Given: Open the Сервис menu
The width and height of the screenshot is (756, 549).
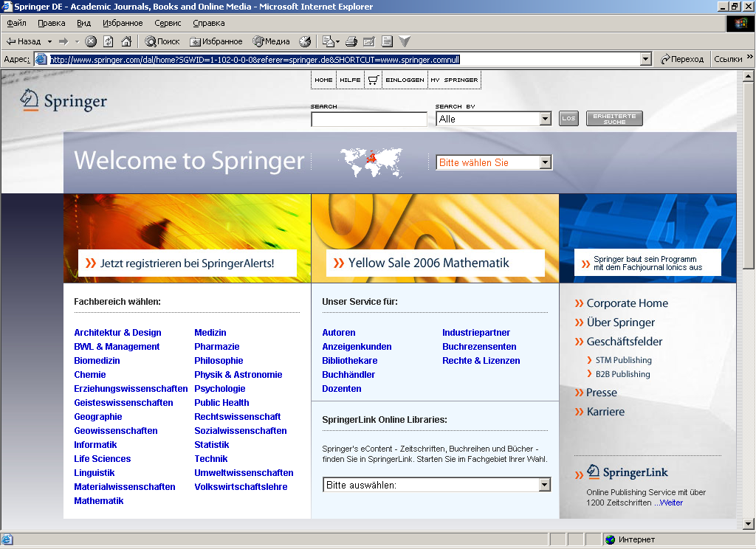Looking at the screenshot, I should [168, 23].
